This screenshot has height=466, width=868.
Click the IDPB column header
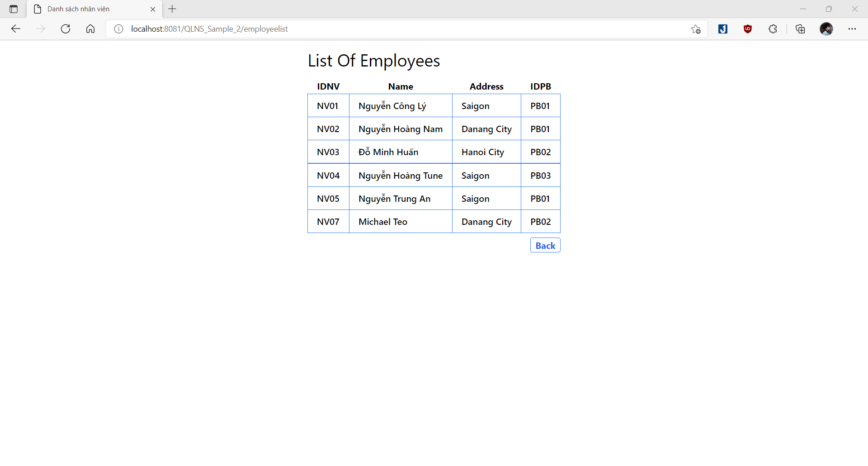point(541,86)
